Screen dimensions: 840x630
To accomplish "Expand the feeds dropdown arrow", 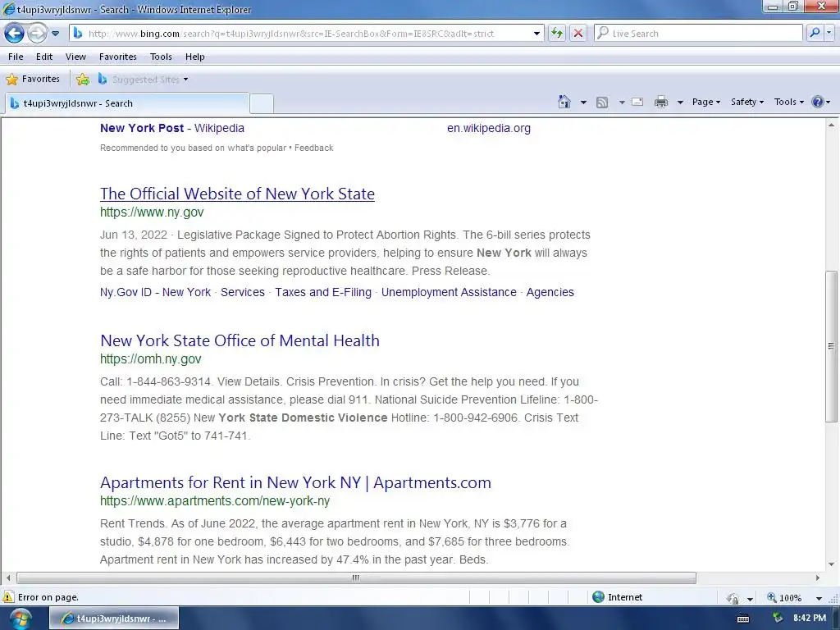I will [622, 102].
